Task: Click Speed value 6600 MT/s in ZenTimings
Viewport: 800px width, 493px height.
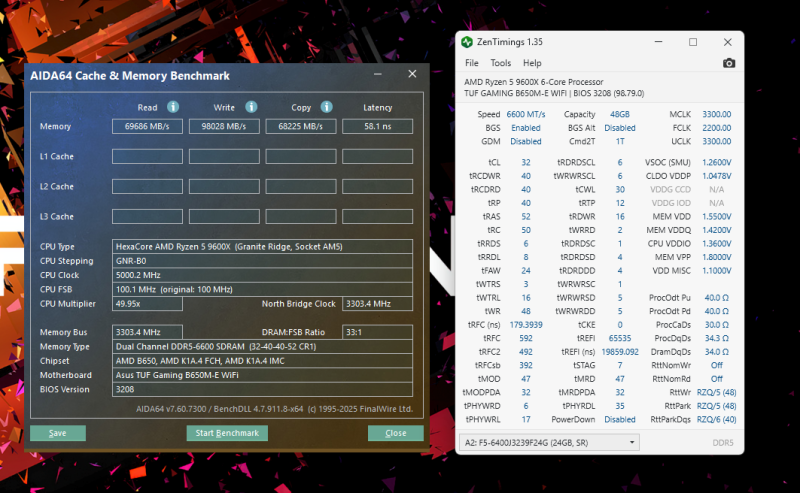Action: 526,114
